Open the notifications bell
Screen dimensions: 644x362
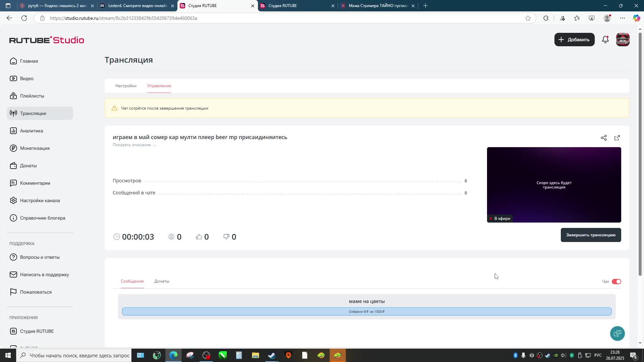coord(605,40)
